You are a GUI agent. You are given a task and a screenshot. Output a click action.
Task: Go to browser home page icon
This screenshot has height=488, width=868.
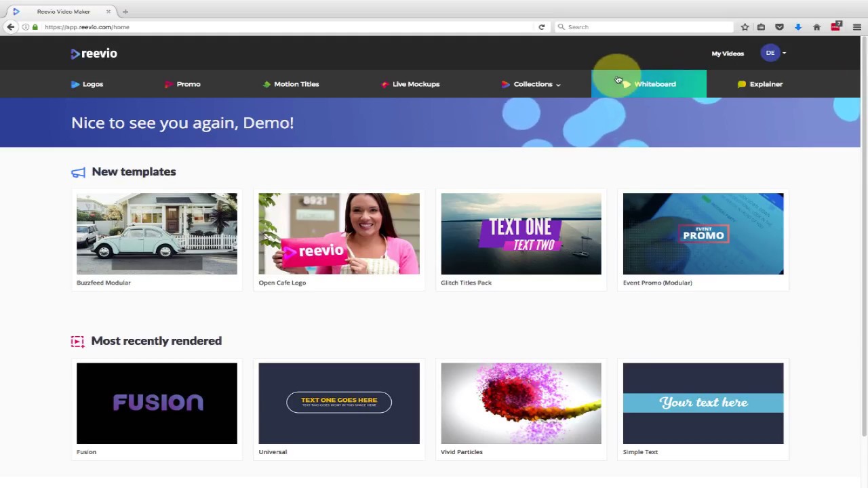(816, 27)
